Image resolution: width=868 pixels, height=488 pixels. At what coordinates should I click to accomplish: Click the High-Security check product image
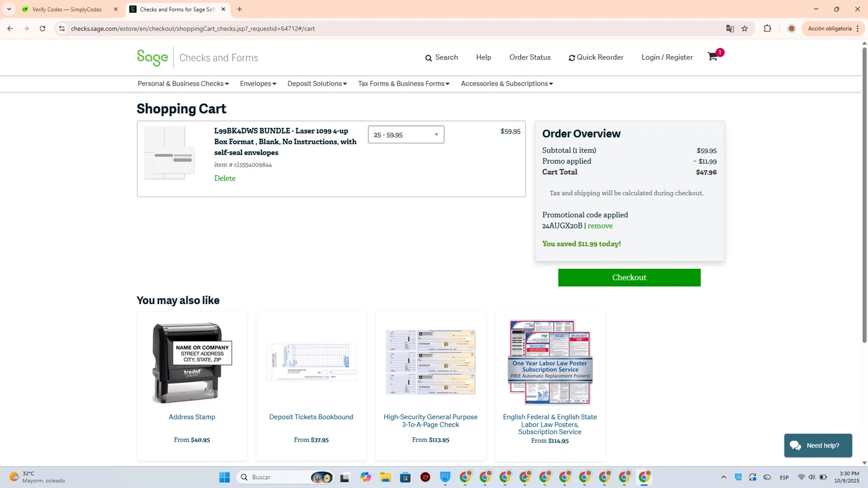431,363
